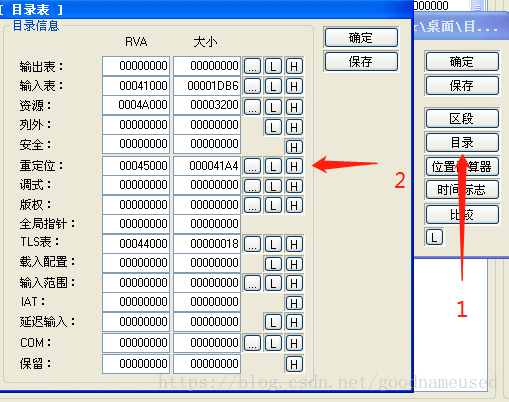This screenshot has width=509, height=402.
Task: Open the '...' button in TLS表 row
Action: [252, 244]
